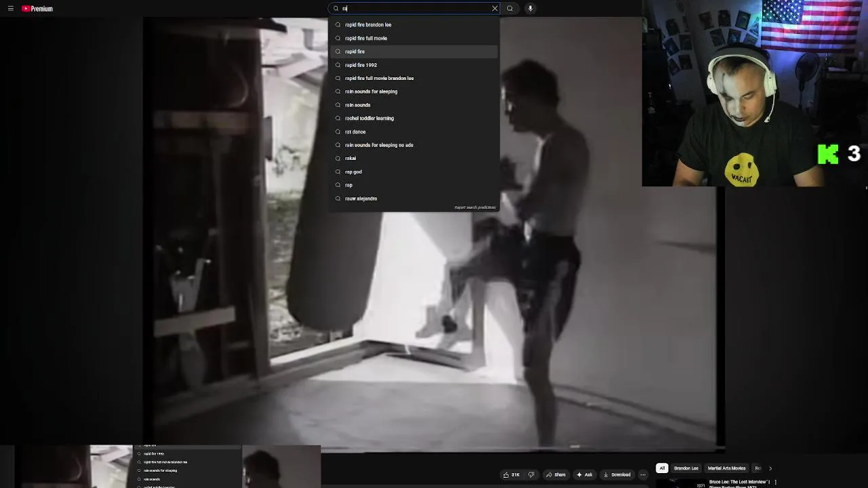The height and width of the screenshot is (488, 868).
Task: Click the 'rakai' suggestion
Action: point(414,158)
